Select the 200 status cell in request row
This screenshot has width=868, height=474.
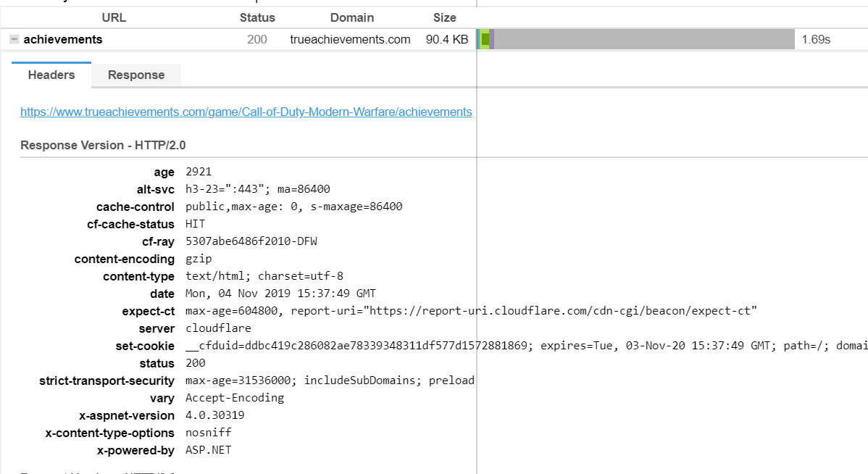click(257, 39)
